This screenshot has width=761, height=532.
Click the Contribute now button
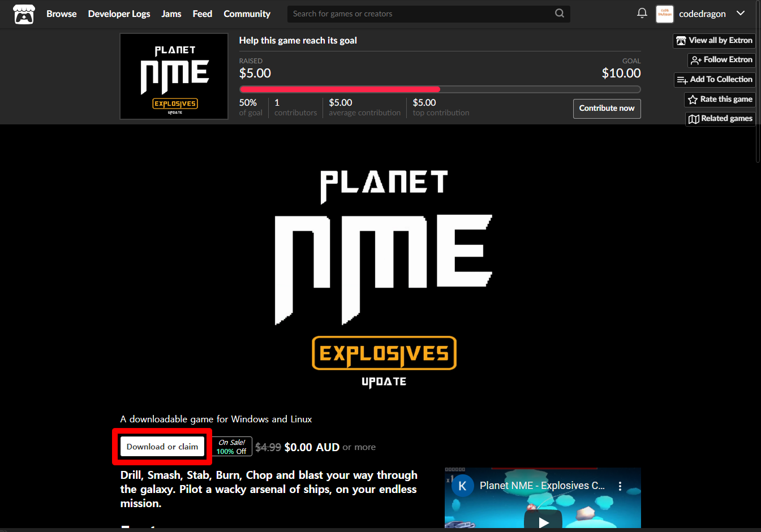[x=607, y=109]
